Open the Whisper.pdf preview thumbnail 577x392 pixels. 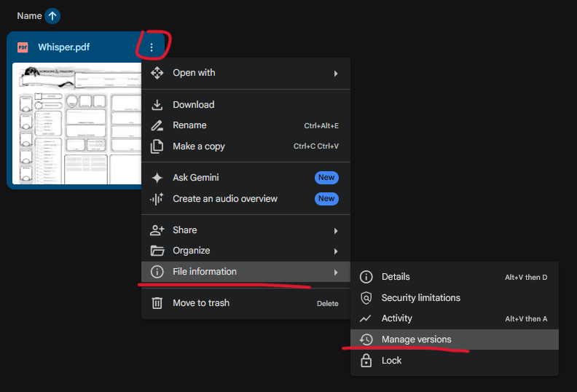(77, 123)
